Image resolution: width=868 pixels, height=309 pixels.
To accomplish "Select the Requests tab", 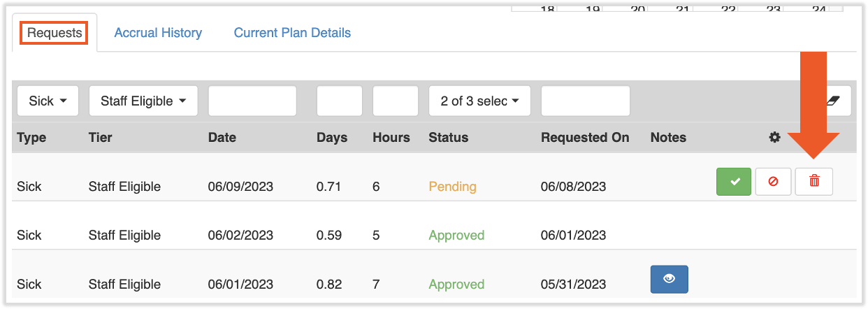I will [55, 33].
